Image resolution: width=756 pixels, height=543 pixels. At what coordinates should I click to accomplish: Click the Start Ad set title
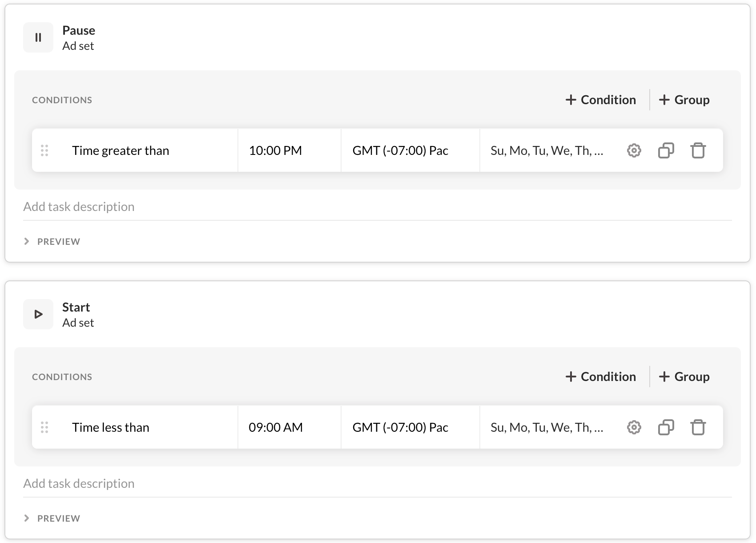(x=78, y=315)
